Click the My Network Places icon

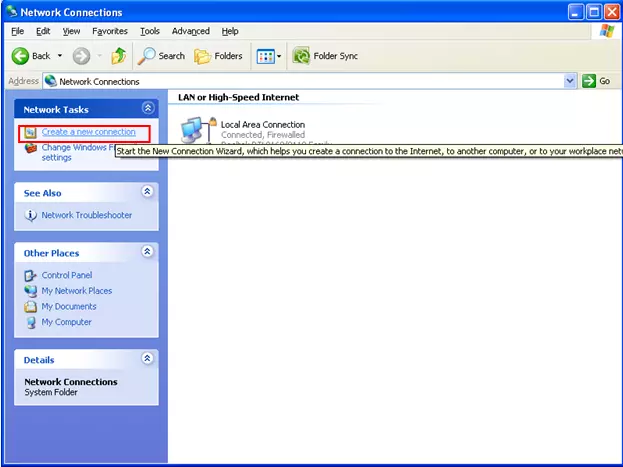(31, 291)
